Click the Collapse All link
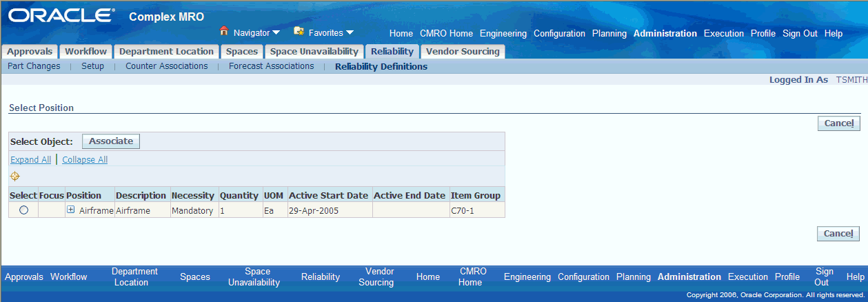Viewport: 868px width, 302px height. click(x=85, y=160)
